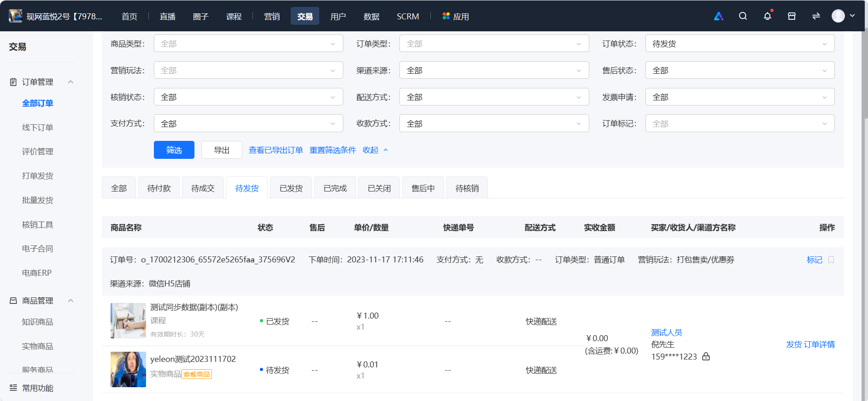Switch to the 售后中 tab
This screenshot has width=868, height=401.
[423, 188]
